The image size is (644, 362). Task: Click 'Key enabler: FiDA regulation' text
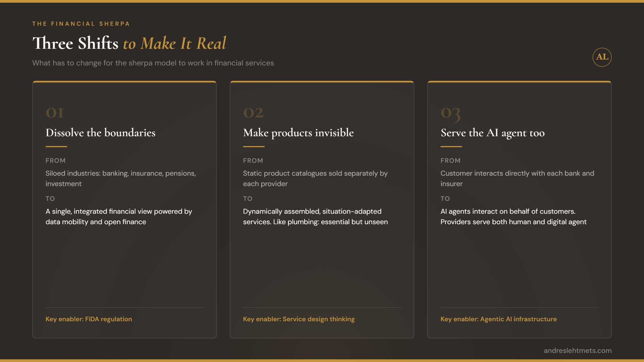pos(89,319)
